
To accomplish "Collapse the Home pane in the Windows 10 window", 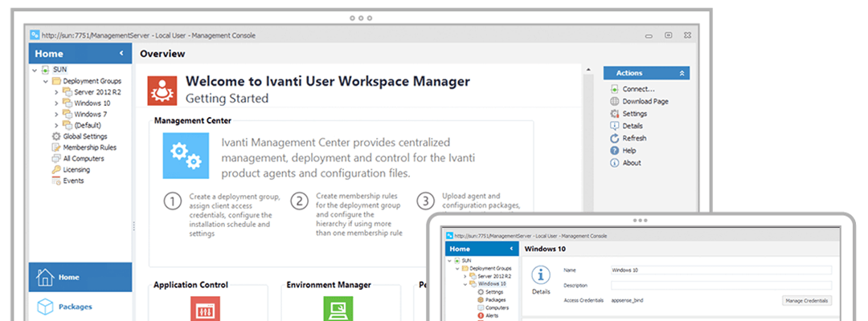I will tap(510, 249).
